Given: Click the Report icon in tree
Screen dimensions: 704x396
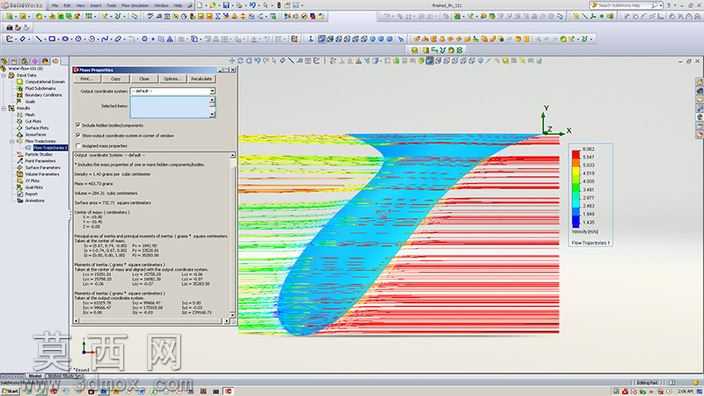Looking at the screenshot, I should [x=20, y=194].
